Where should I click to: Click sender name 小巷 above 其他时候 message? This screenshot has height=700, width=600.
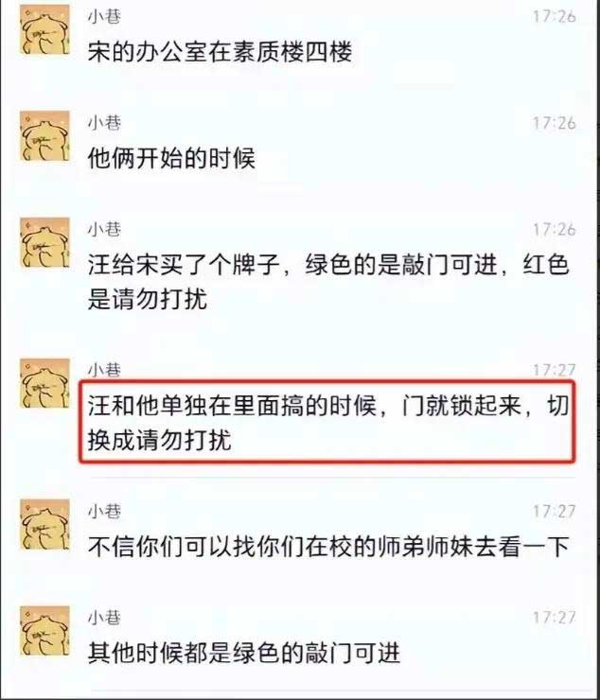104,618
